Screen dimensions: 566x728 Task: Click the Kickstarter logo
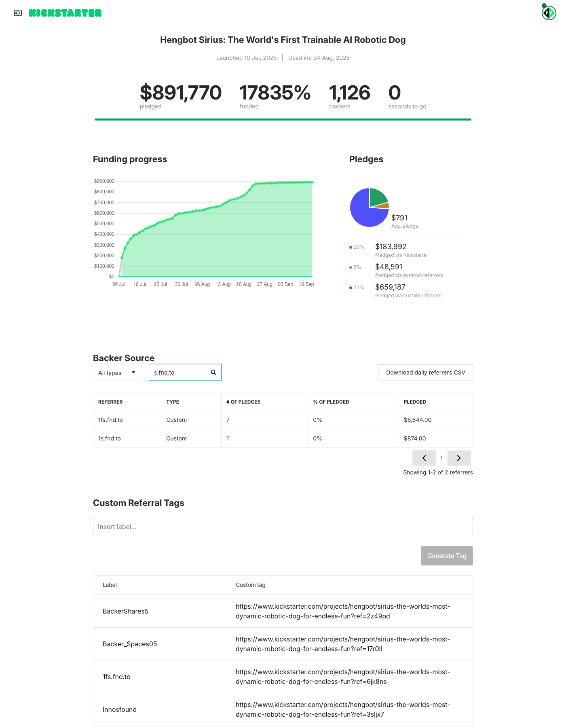(65, 13)
